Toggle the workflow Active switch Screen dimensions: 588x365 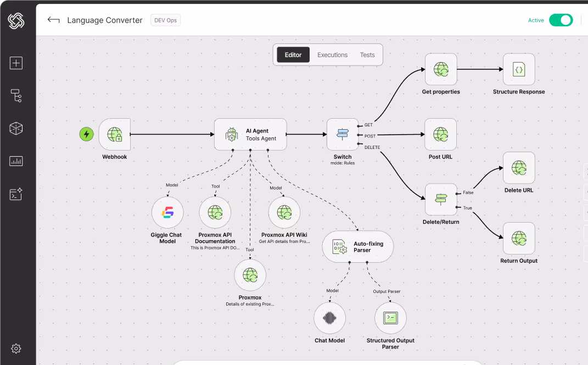coord(561,20)
